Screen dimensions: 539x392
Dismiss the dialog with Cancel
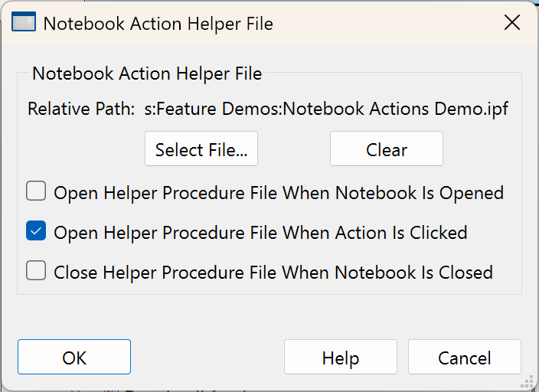(x=464, y=358)
